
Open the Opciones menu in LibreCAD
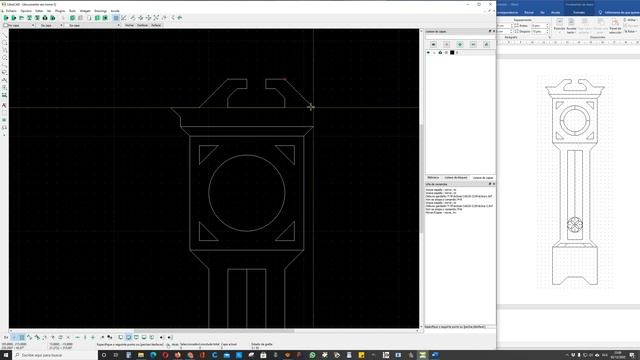(26, 11)
